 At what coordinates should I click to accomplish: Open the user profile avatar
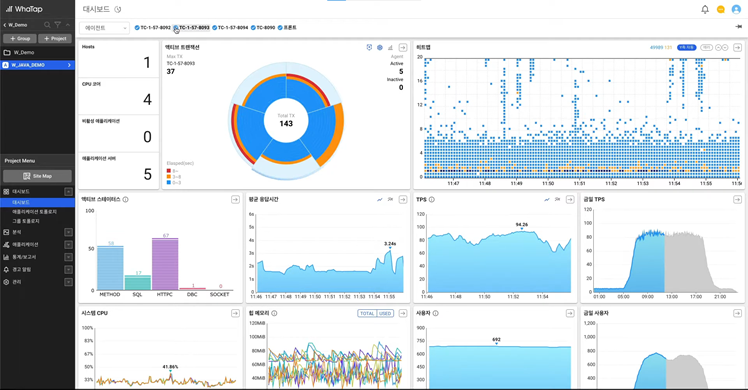(x=736, y=9)
